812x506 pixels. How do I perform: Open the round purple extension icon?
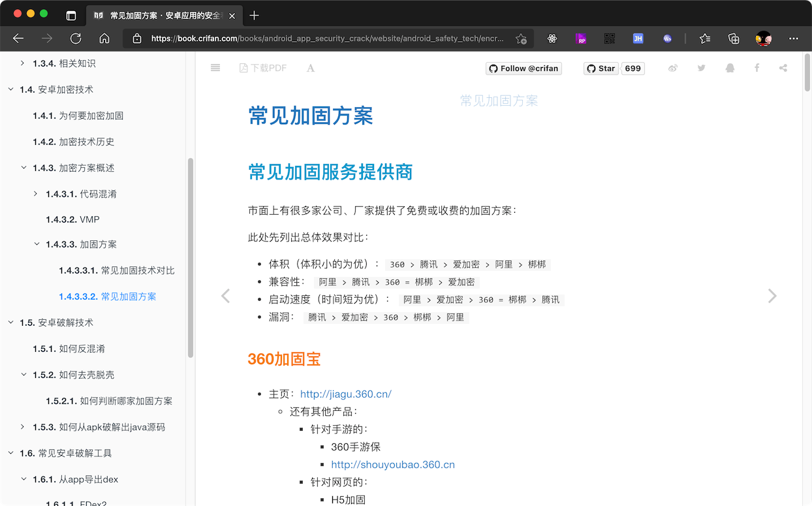pyautogui.click(x=667, y=39)
